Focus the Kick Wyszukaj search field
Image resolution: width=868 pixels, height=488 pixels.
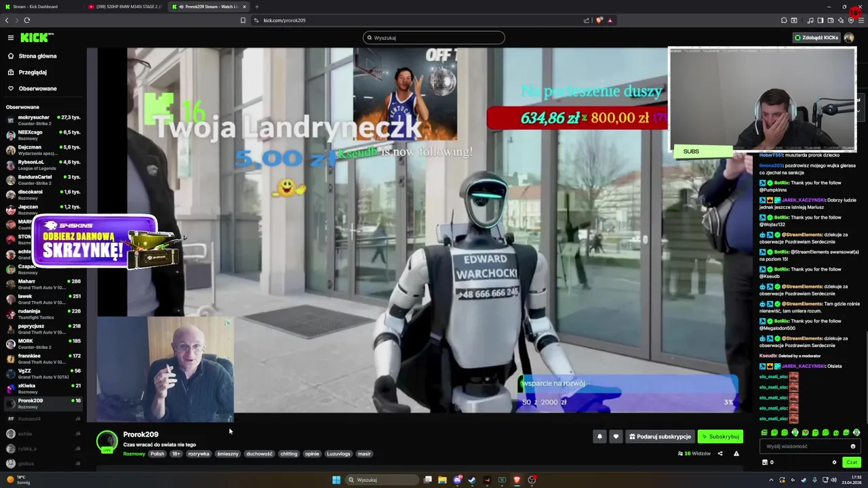(x=434, y=38)
